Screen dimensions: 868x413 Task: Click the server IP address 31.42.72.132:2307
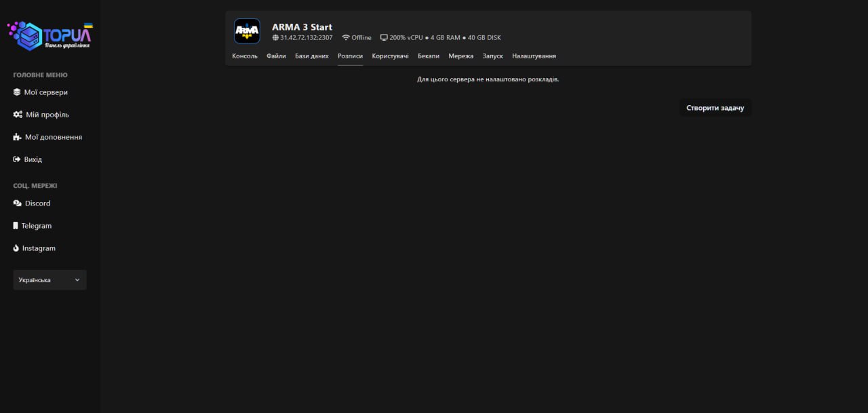tap(306, 38)
